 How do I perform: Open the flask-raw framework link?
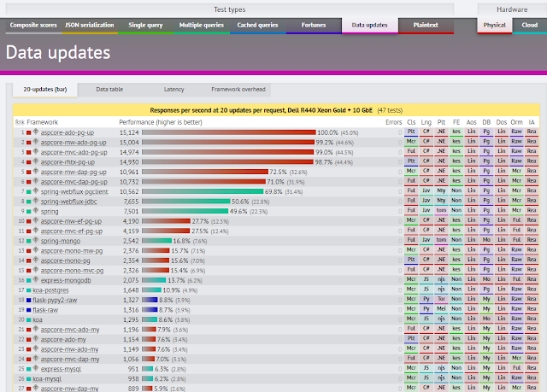[45, 310]
